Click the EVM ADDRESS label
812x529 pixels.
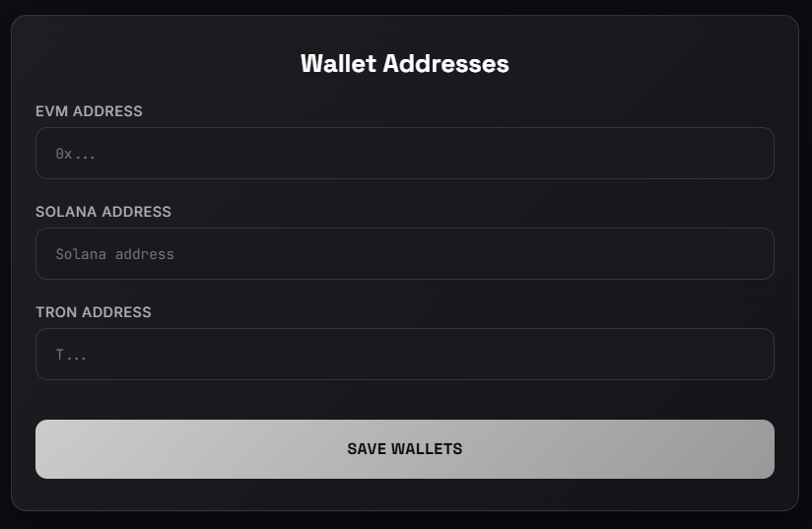tap(89, 111)
